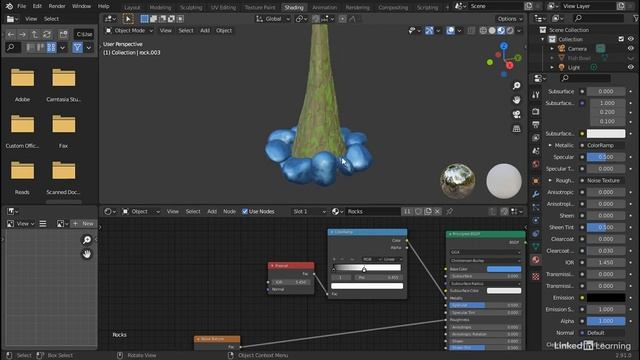
Task: Go to parent directory in file browser
Action: [x=35, y=34]
